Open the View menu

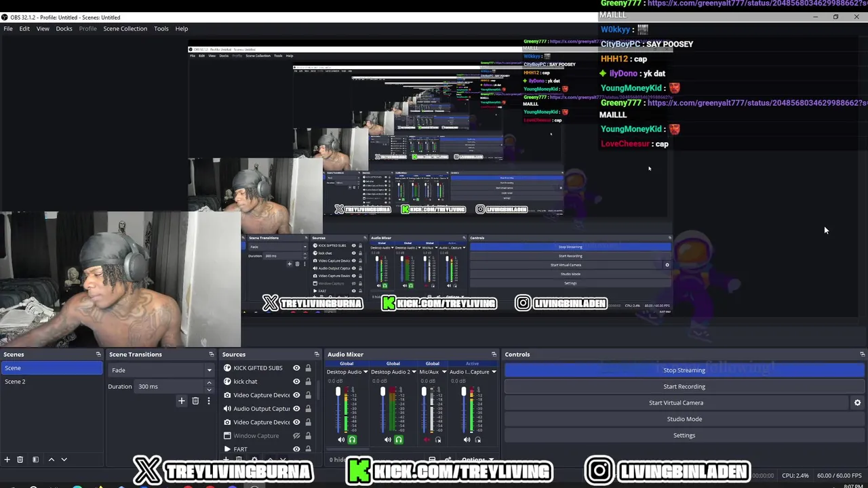[43, 28]
